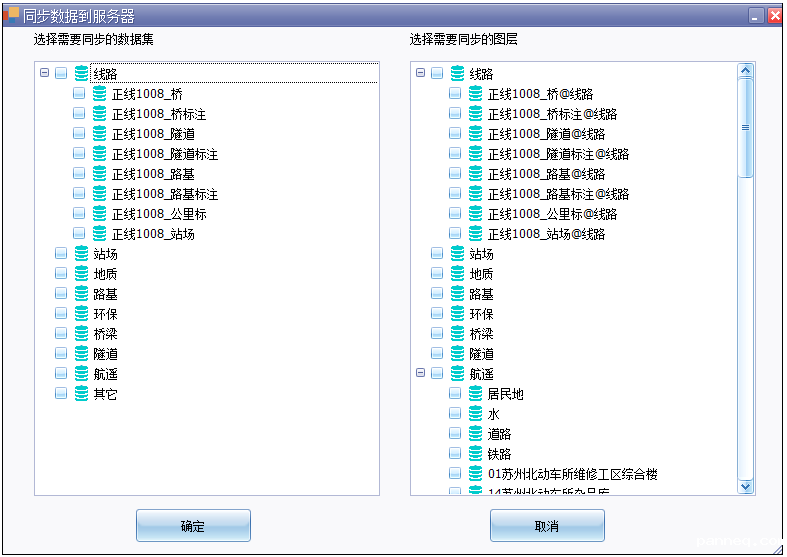Collapse the 线路 node in the right tree
This screenshot has width=787, height=557.
point(420,73)
